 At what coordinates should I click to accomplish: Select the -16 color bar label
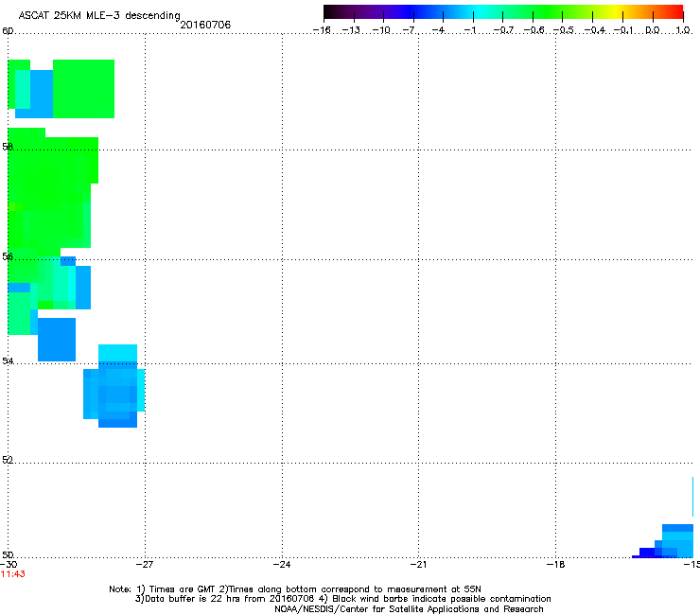(x=322, y=30)
